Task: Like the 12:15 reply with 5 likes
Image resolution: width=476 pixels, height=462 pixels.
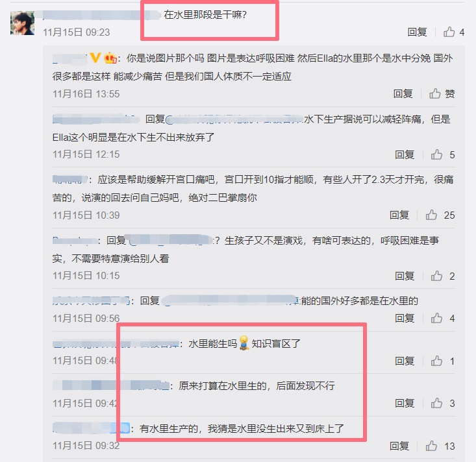Action: (436, 154)
